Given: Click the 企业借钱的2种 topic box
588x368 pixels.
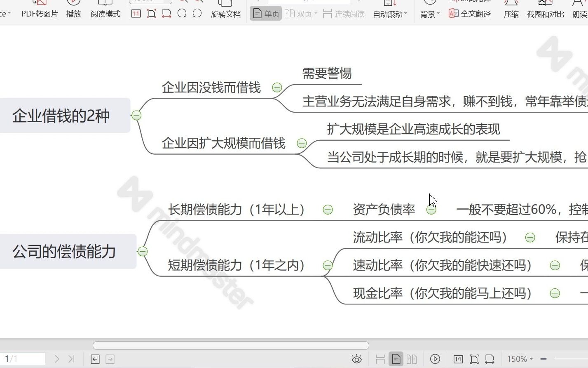Looking at the screenshot, I should click(x=65, y=116).
